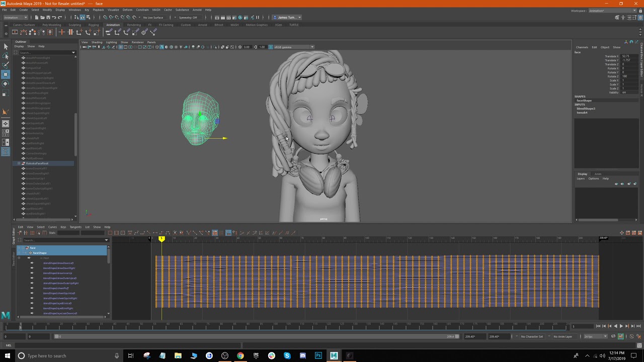Click the New Scene icon

coord(37,17)
